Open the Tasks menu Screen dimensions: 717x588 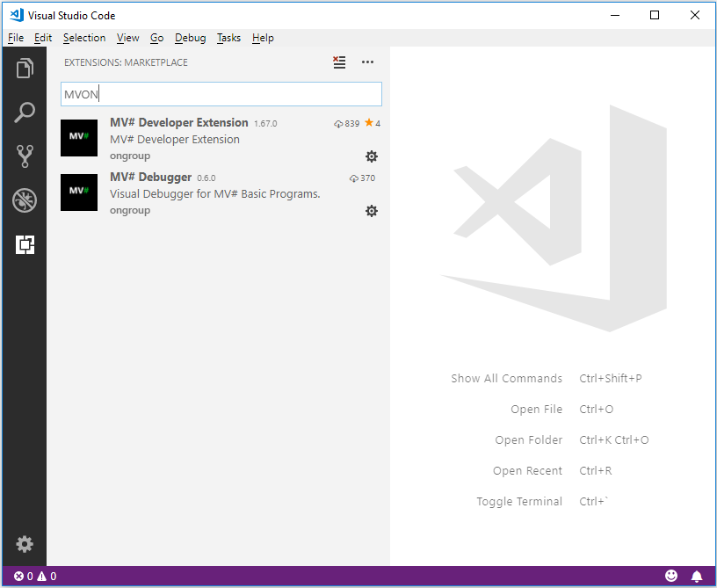pos(228,38)
